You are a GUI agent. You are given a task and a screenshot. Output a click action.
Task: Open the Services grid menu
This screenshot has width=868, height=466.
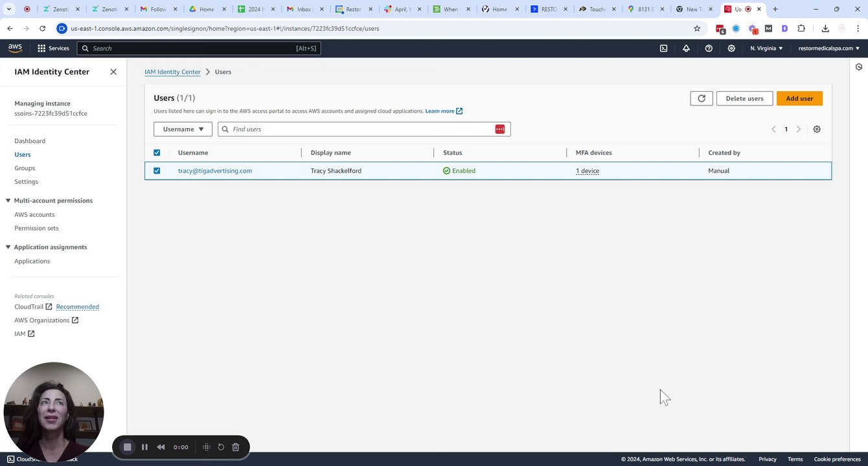coord(53,48)
